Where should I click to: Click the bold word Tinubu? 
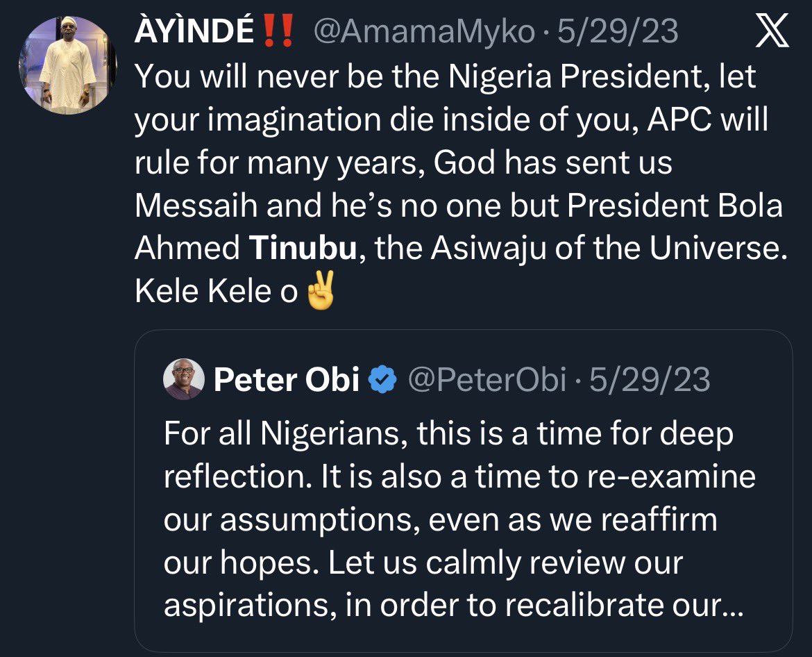(x=303, y=249)
